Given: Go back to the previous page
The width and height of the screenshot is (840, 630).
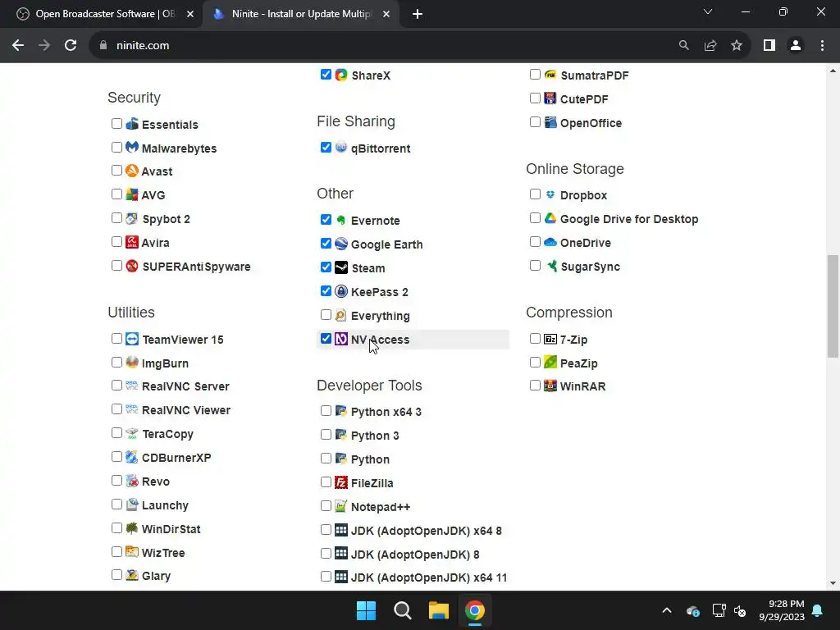Looking at the screenshot, I should [18, 46].
